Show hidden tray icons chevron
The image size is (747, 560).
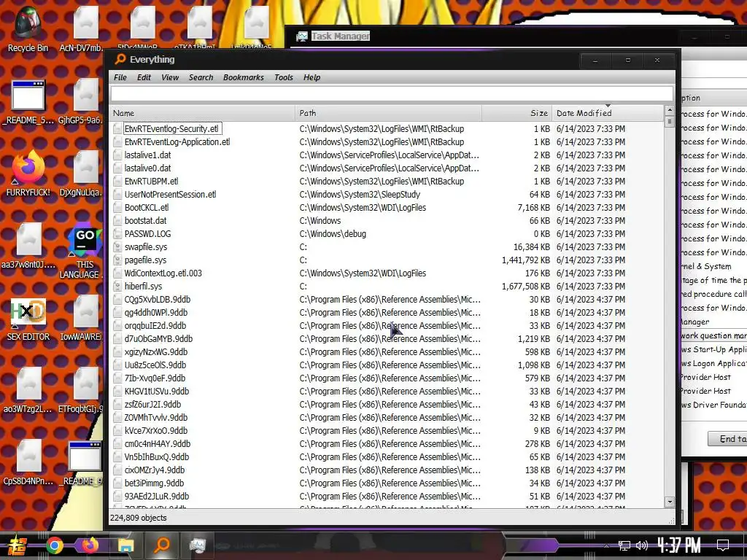pyautogui.click(x=606, y=545)
